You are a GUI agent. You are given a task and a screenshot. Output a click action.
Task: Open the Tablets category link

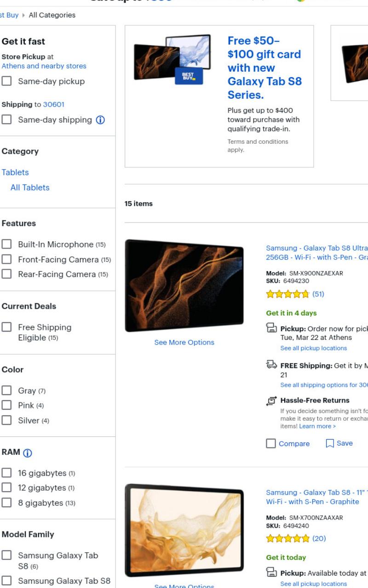click(x=15, y=172)
